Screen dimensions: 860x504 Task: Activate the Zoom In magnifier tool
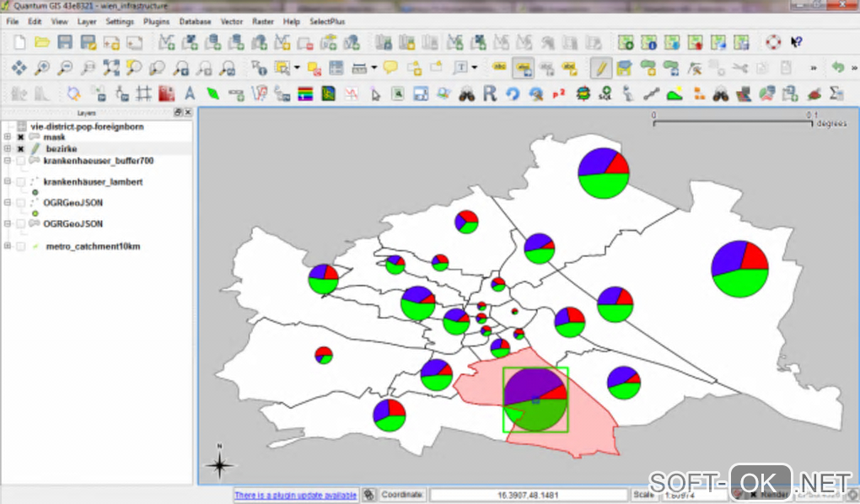pos(41,68)
